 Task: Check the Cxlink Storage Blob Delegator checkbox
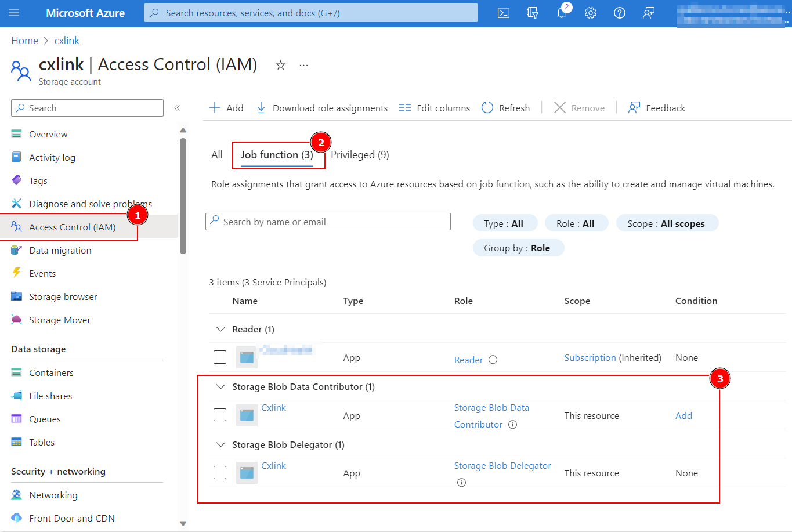click(x=220, y=472)
